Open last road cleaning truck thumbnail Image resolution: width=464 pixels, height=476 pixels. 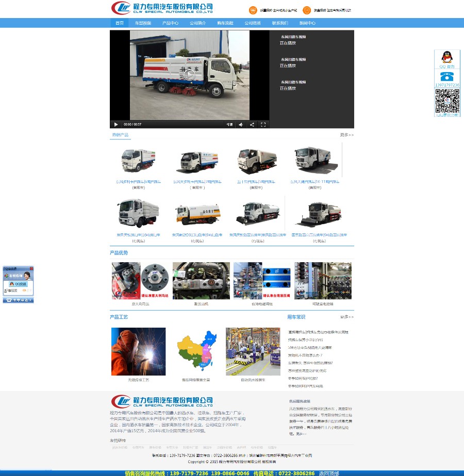[x=319, y=214]
